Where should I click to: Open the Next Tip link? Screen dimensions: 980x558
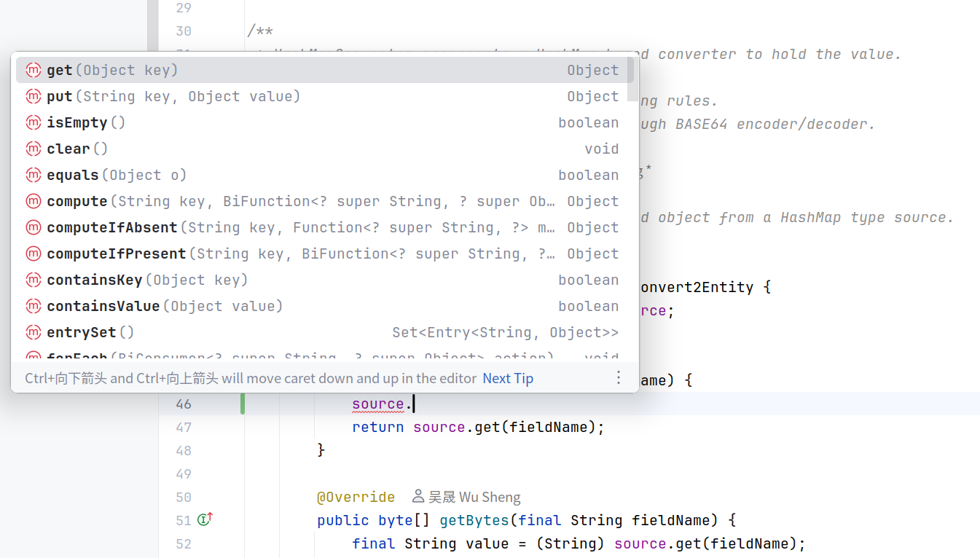[508, 378]
